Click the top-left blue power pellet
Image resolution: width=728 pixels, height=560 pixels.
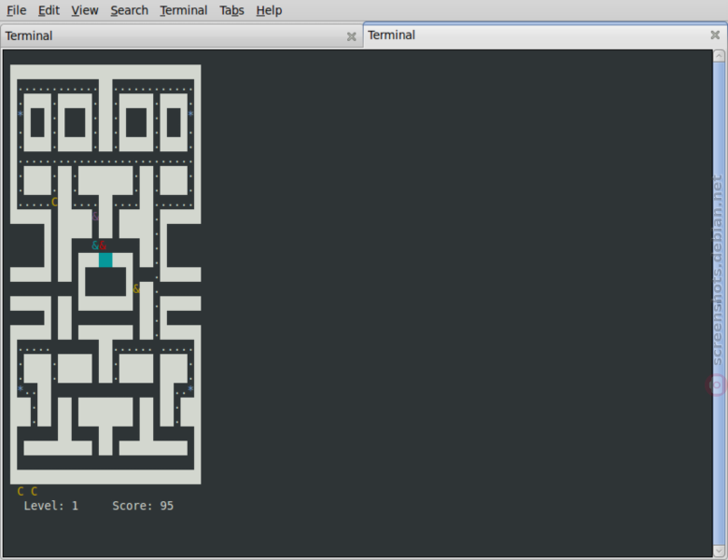pyautogui.click(x=21, y=113)
